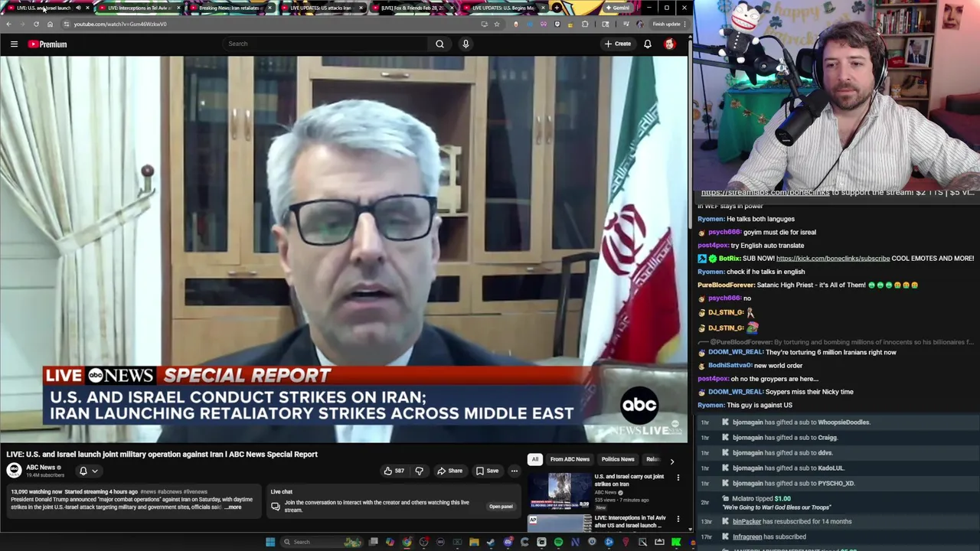Image resolution: width=980 pixels, height=551 pixels.
Task: Open a new browser tab with plus
Action: pyautogui.click(x=557, y=8)
